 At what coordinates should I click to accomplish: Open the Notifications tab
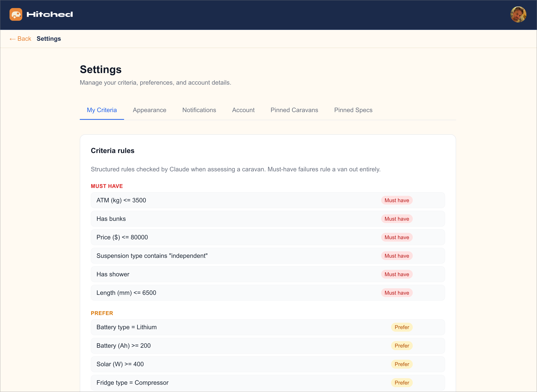[199, 110]
